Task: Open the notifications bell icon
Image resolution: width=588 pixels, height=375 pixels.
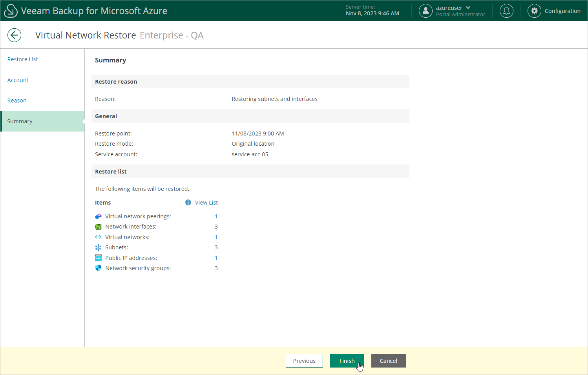Action: [506, 11]
